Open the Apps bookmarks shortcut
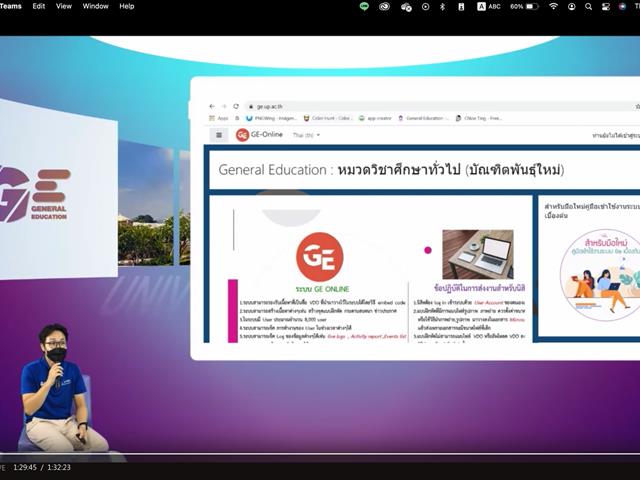This screenshot has height=480, width=640. tap(219, 118)
